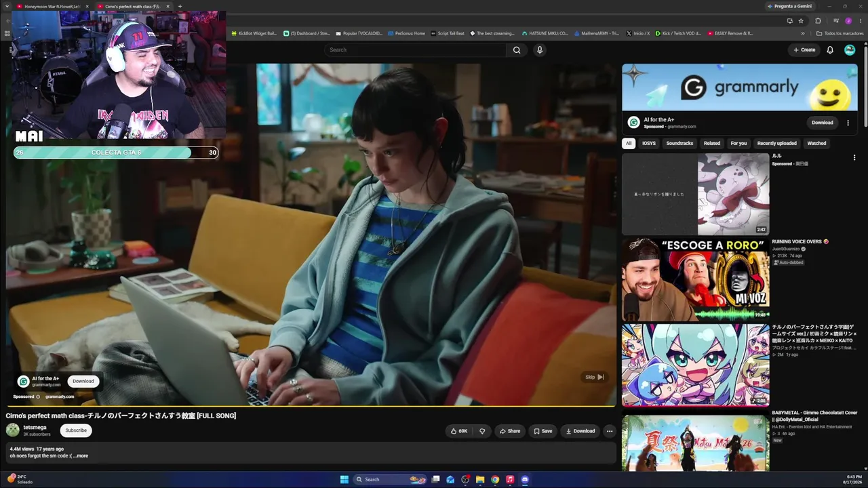
Task: Select the All filter chip
Action: pyautogui.click(x=629, y=143)
